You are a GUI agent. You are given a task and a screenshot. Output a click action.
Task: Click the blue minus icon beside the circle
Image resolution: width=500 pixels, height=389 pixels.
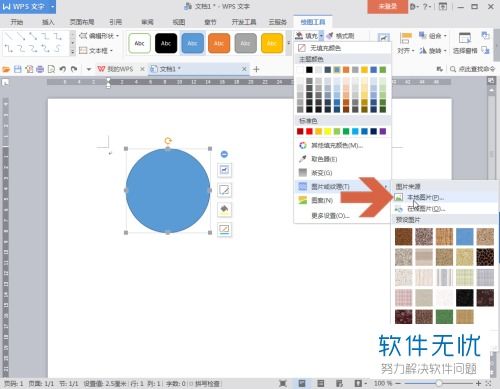coord(224,154)
